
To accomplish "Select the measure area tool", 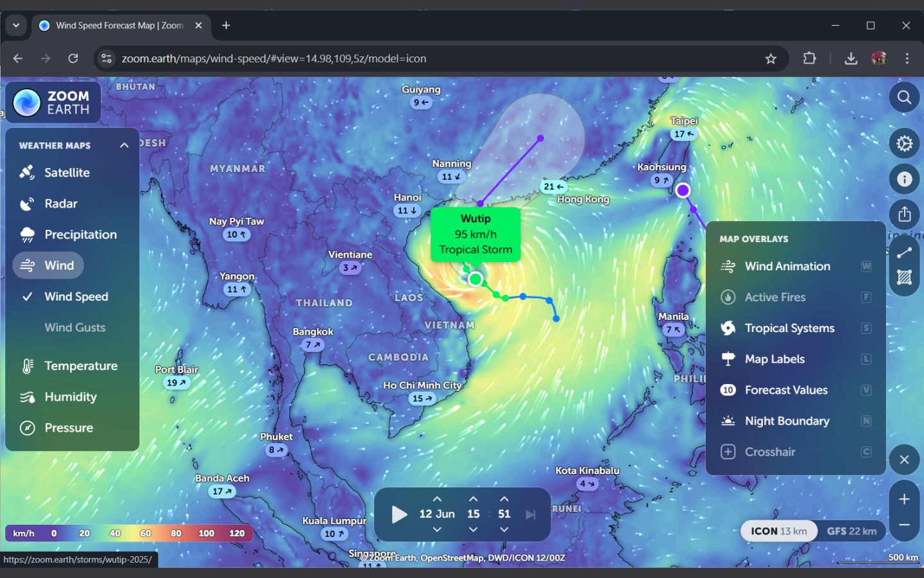I will tap(904, 277).
